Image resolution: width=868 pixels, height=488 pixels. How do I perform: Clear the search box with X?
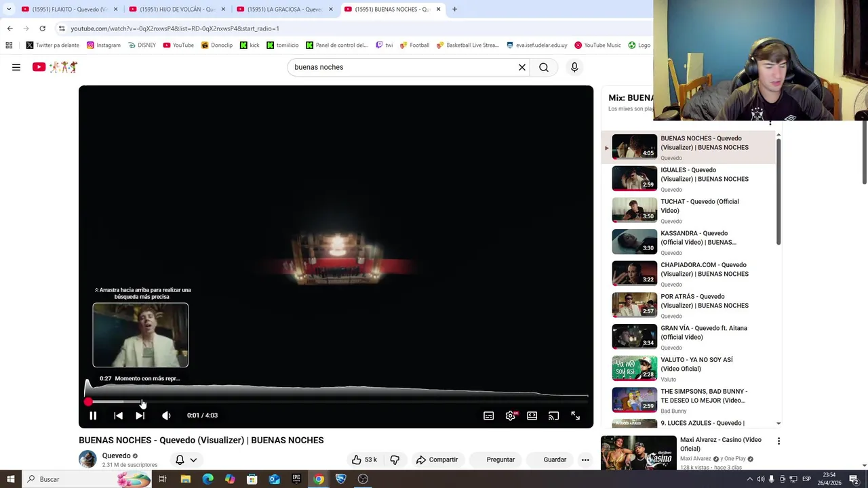522,67
